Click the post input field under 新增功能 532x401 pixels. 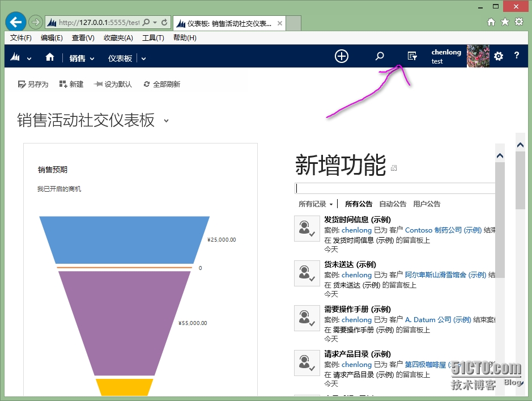point(391,188)
